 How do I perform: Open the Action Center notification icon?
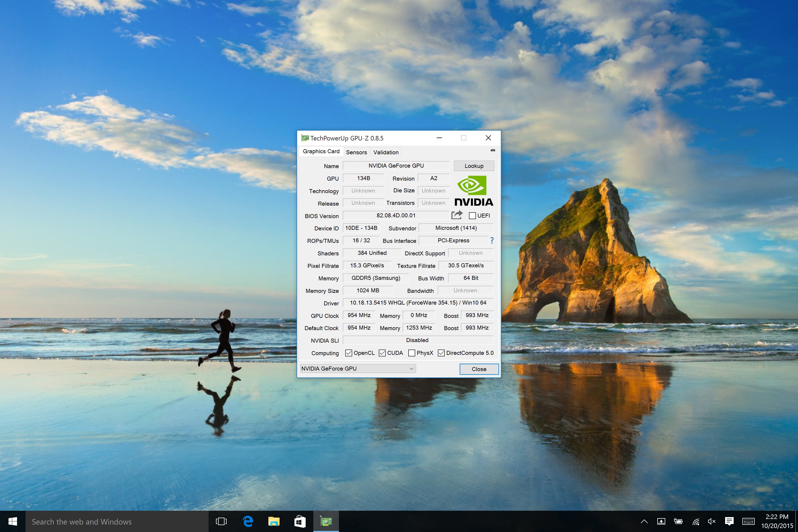[x=729, y=521]
